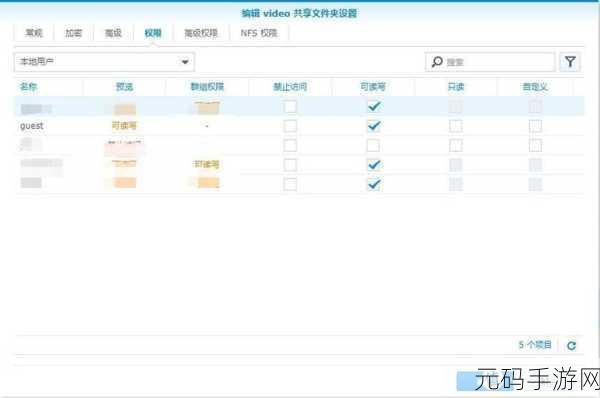The image size is (600, 398).
Task: Toggle 禁止访问 checkbox for guest
Action: tap(290, 126)
